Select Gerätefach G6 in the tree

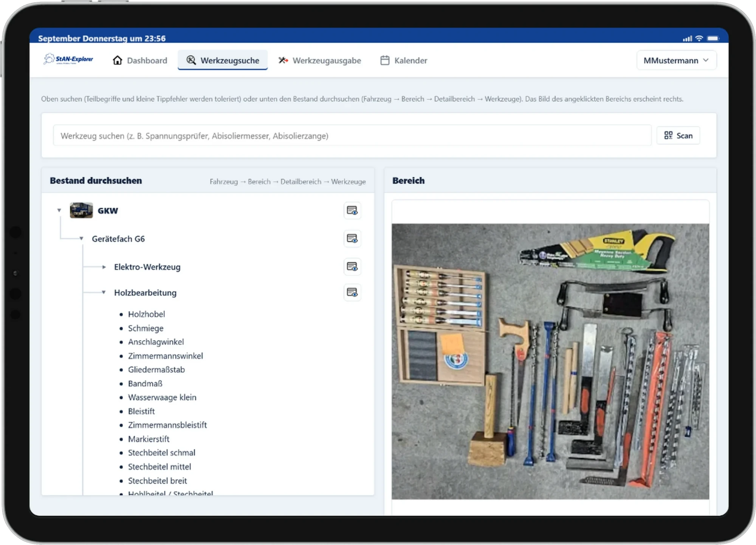118,239
